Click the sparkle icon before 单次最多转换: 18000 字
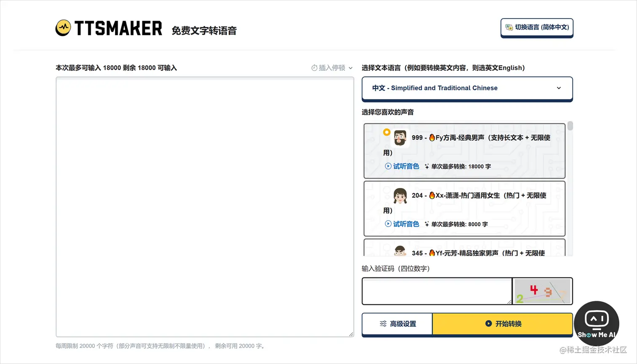 [x=427, y=166]
